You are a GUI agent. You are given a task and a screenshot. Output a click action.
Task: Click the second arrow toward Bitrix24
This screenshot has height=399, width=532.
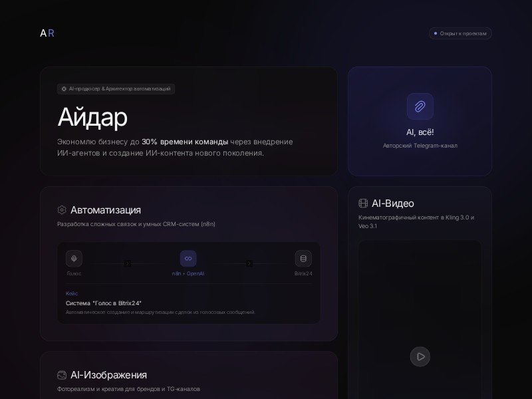(249, 263)
